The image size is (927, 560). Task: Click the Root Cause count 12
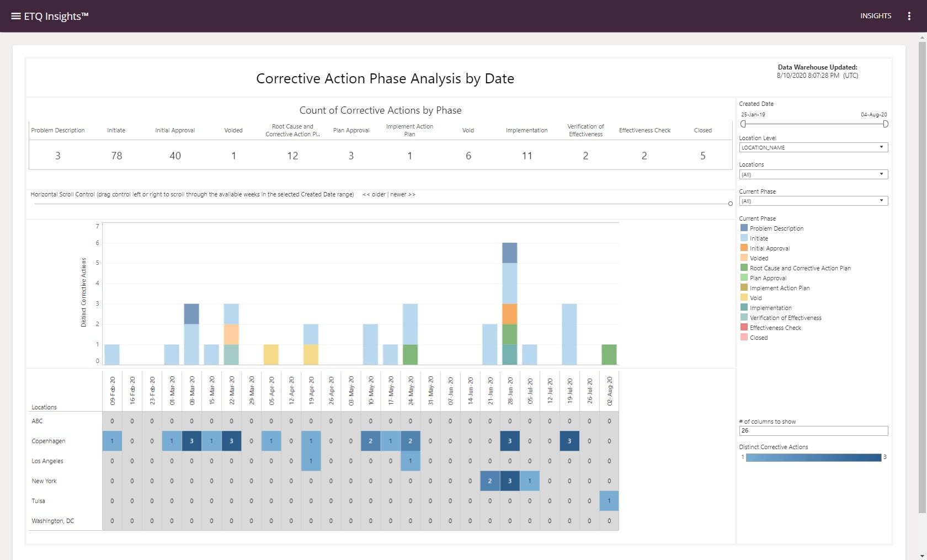[292, 156]
